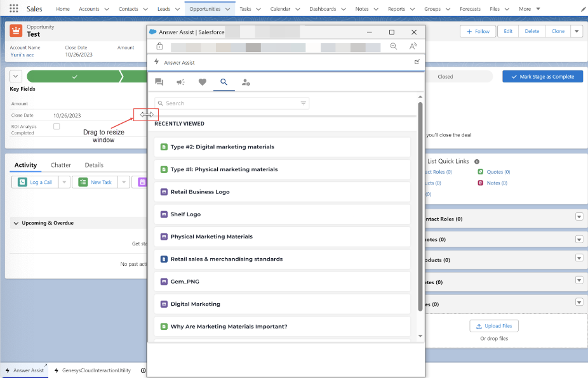Click the Retail sales document icon
Image resolution: width=588 pixels, height=378 pixels.
click(164, 259)
